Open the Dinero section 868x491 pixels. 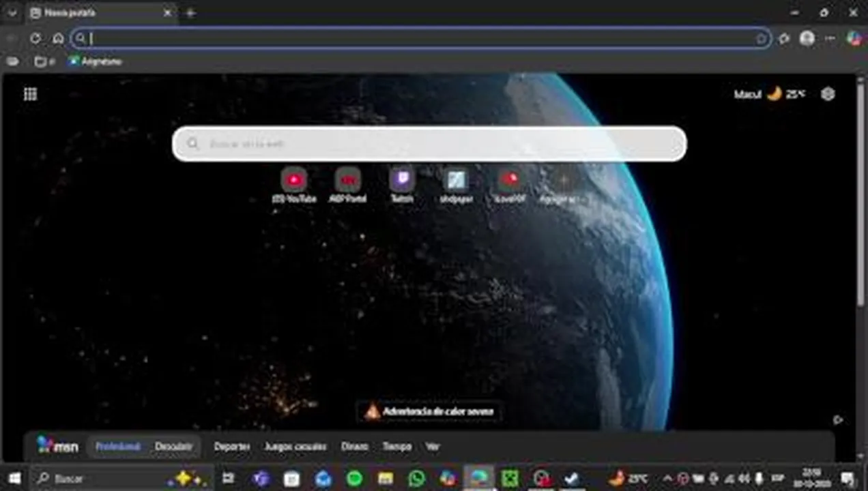354,447
